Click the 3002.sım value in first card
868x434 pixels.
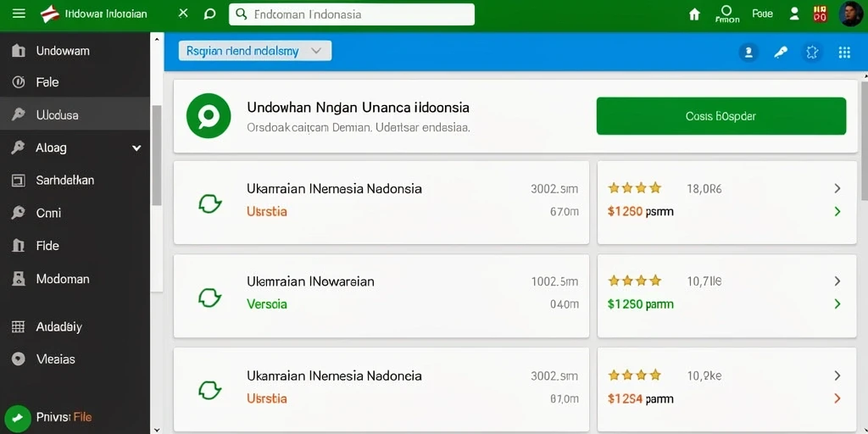554,189
